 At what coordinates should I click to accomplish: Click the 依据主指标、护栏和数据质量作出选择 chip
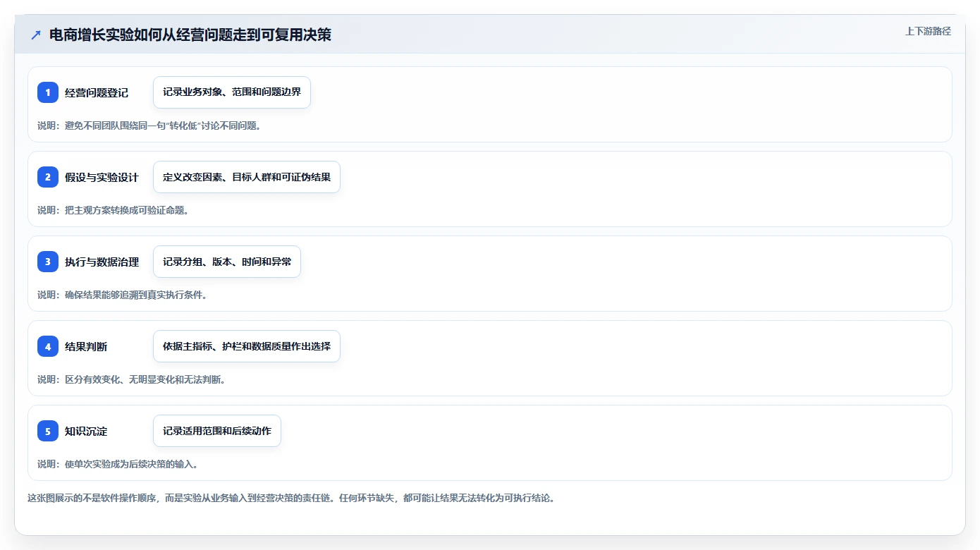[x=247, y=346]
